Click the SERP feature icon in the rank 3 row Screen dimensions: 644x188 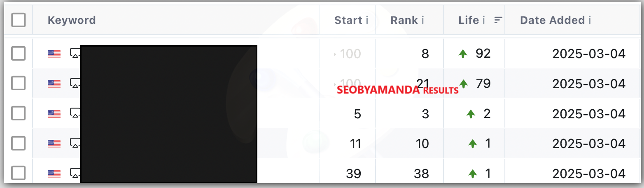(x=75, y=113)
